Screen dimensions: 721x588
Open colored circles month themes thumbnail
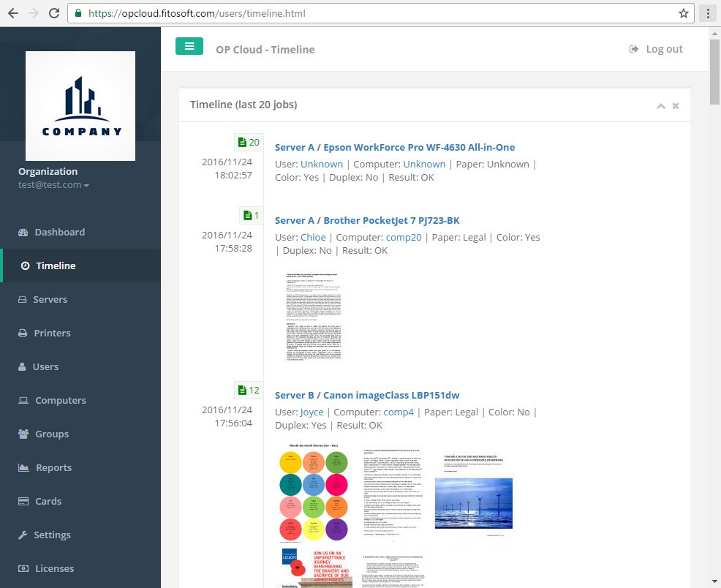pos(314,492)
